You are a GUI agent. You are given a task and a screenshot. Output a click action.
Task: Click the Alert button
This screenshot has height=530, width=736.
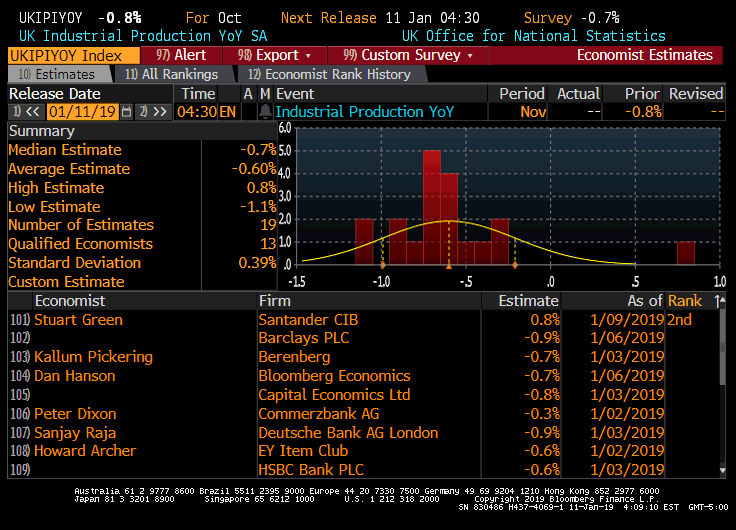point(181,55)
